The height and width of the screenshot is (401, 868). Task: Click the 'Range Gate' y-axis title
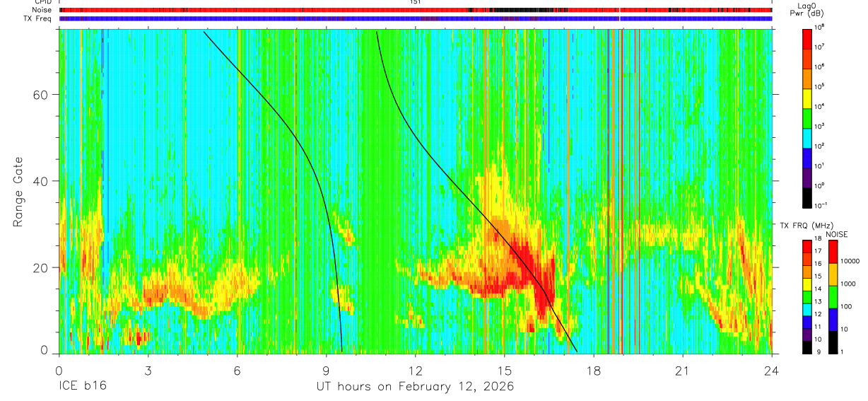(x=18, y=192)
